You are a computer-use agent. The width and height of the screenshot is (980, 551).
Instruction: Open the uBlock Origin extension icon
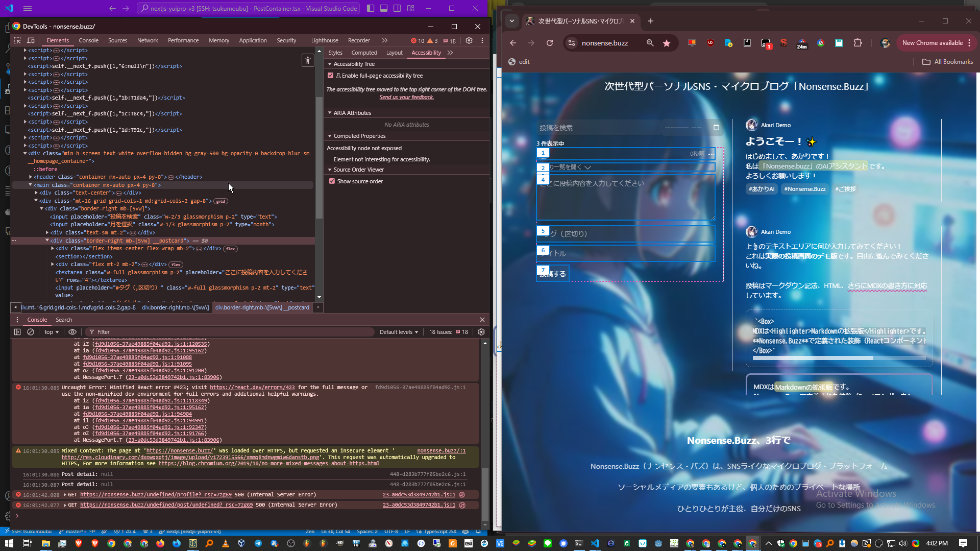point(710,43)
